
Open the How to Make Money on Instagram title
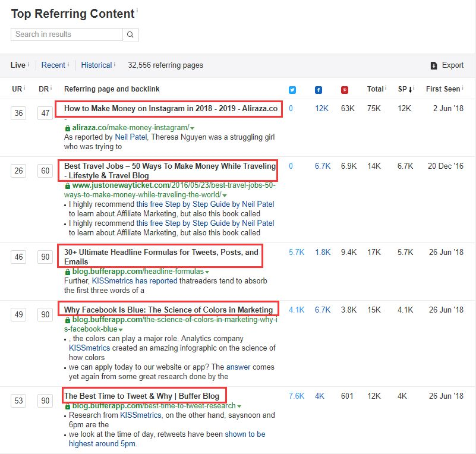tap(171, 109)
